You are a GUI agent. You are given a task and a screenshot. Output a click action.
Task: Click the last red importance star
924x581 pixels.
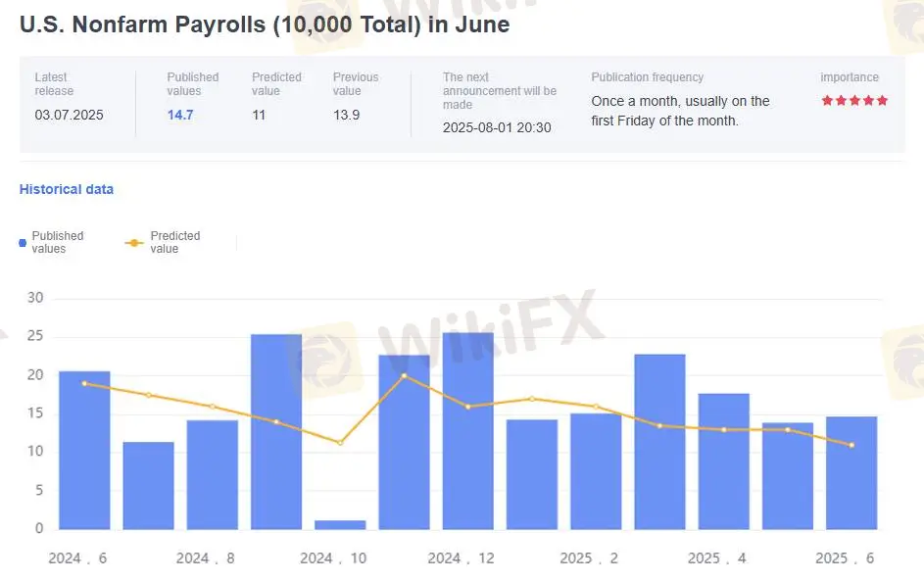882,101
